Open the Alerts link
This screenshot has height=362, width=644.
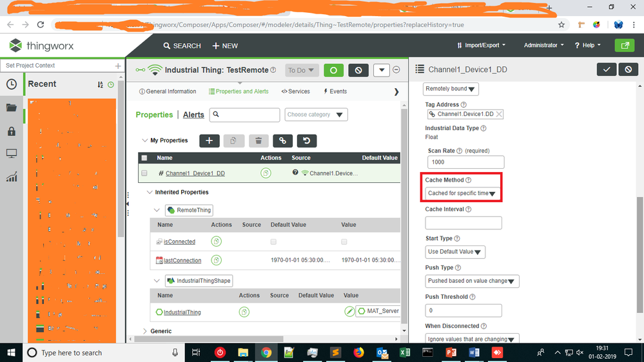[193, 115]
